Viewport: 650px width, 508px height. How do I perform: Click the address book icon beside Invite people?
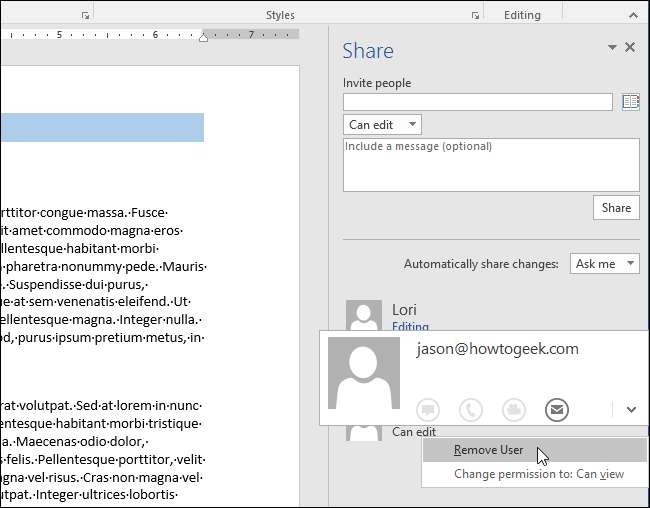pyautogui.click(x=630, y=102)
